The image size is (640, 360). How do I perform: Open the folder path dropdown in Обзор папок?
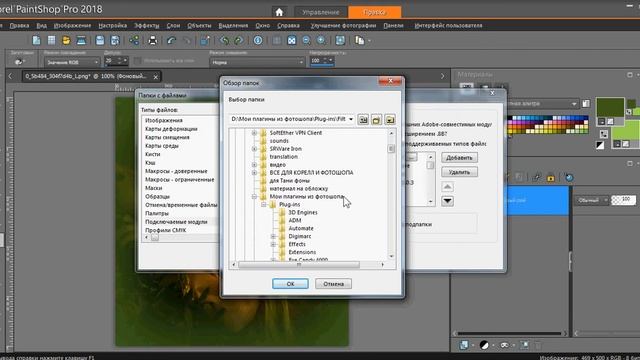pos(351,119)
